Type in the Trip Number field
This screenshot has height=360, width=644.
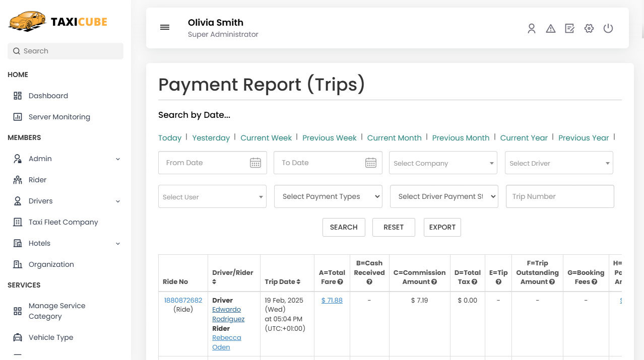[x=559, y=196]
